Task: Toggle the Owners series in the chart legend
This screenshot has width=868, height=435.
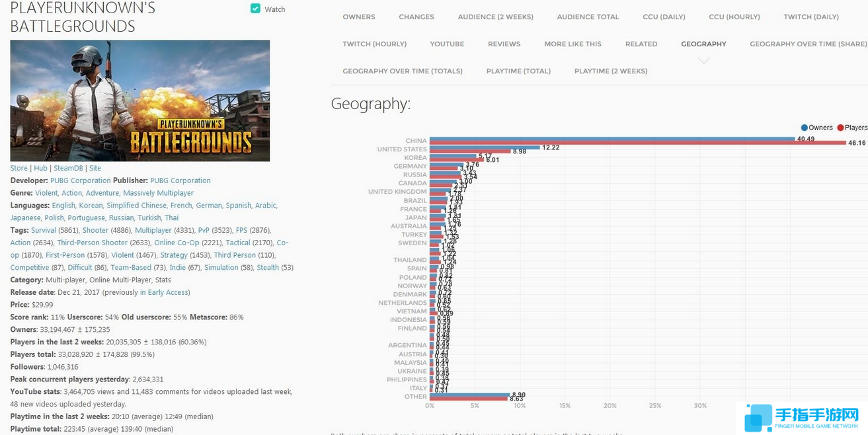Action: (816, 128)
